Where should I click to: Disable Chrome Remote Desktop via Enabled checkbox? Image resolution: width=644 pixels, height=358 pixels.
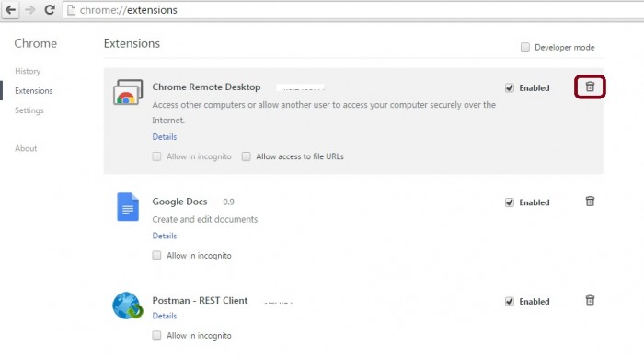pyautogui.click(x=510, y=87)
